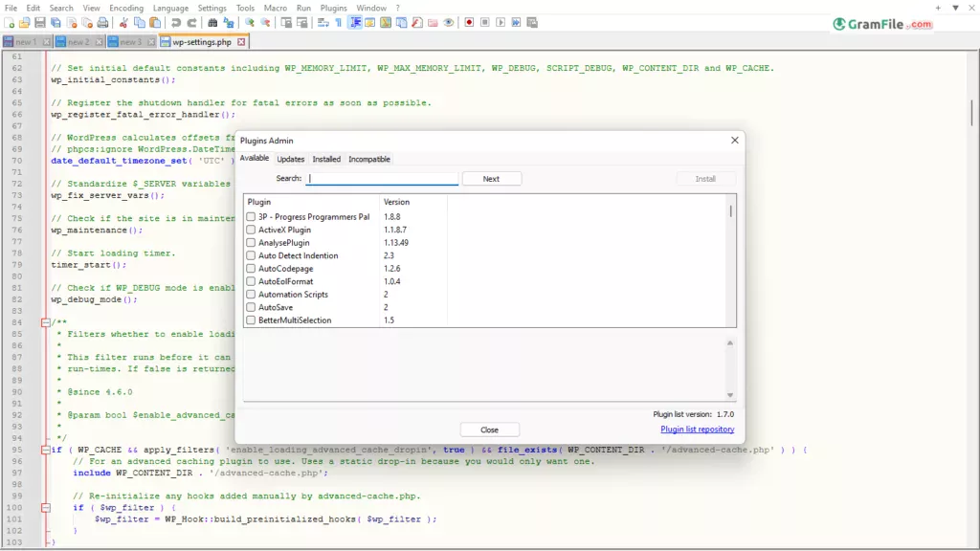Open the Document Map panel icon
Image resolution: width=980 pixels, height=551 pixels.
386,23
